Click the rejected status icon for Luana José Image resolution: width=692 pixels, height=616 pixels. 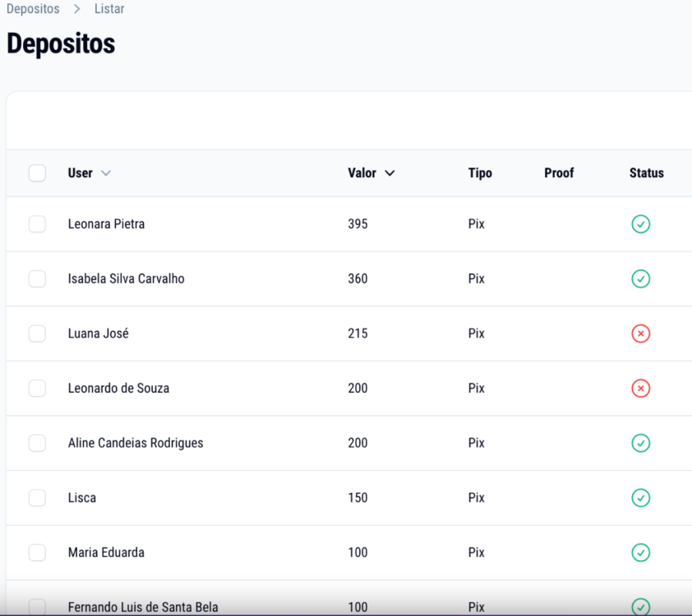tap(640, 333)
